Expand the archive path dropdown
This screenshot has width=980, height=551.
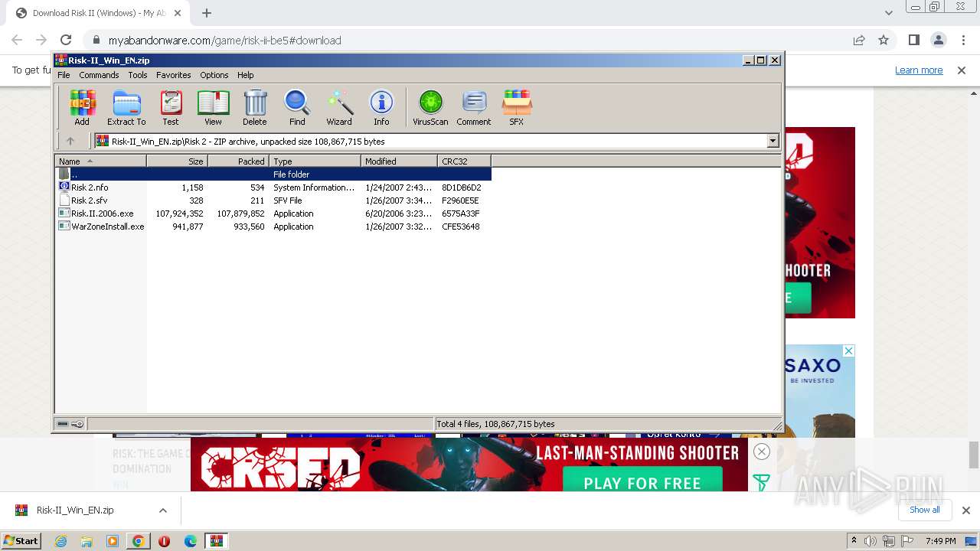[773, 141]
